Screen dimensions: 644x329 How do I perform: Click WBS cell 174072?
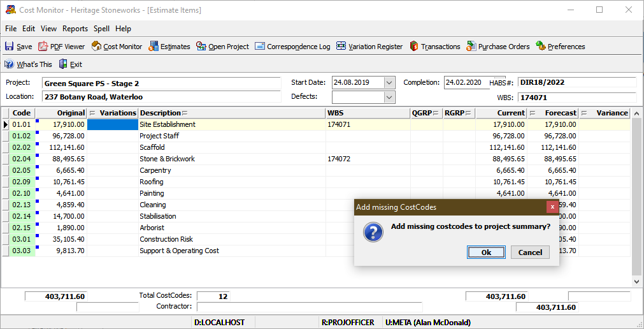pos(368,159)
